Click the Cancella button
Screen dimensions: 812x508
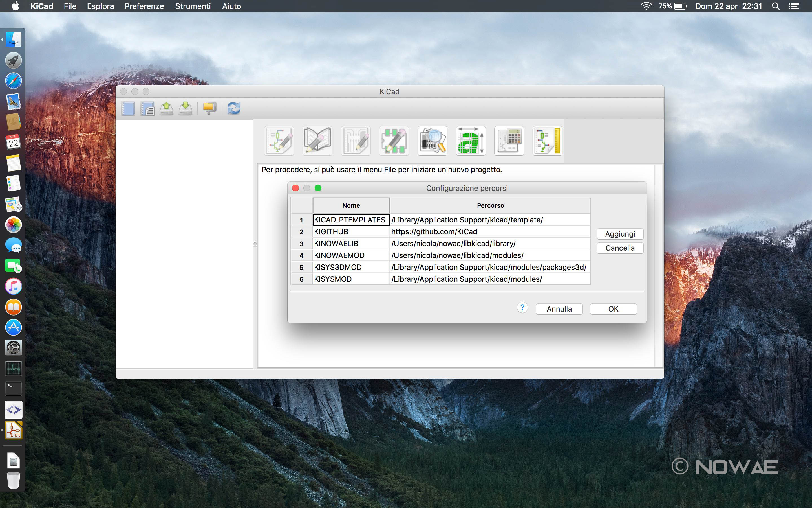point(620,248)
